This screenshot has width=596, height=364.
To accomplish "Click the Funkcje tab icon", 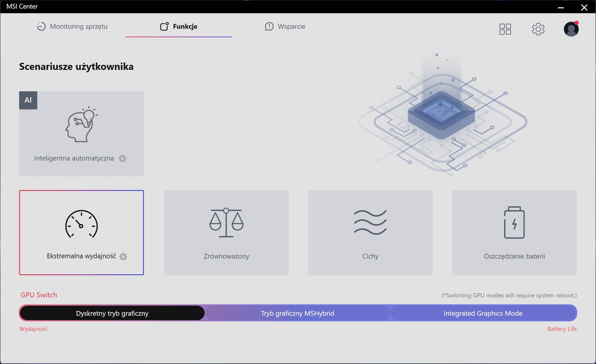I will pos(164,26).
